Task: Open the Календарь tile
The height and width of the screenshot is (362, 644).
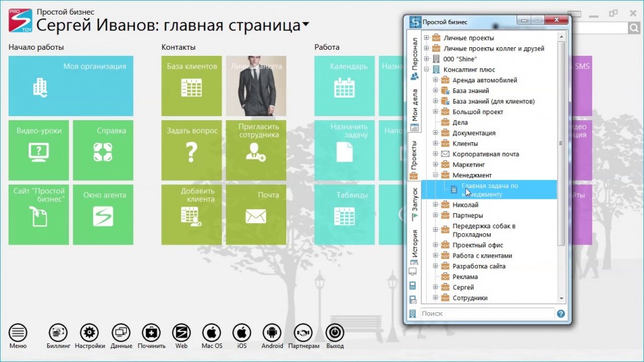Action: (344, 86)
